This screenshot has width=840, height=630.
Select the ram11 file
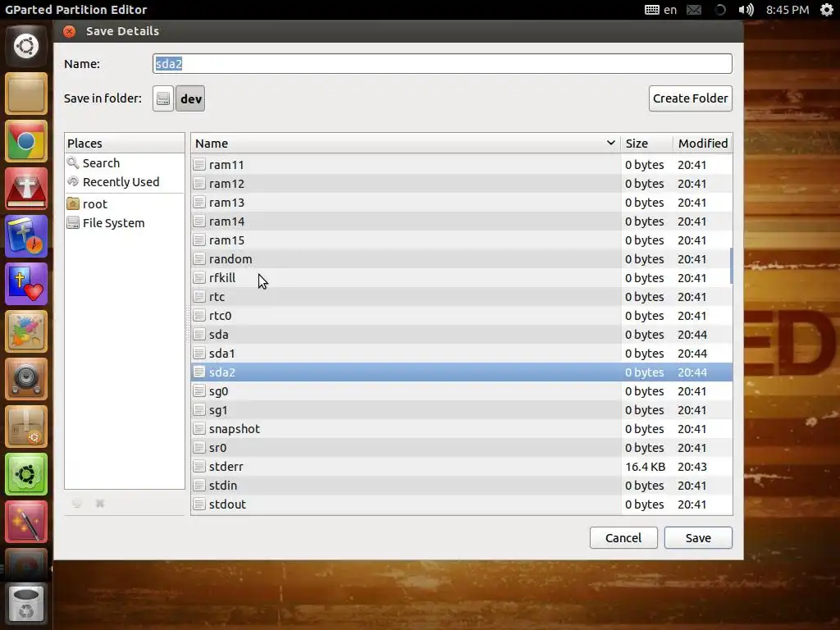pyautogui.click(x=461, y=164)
